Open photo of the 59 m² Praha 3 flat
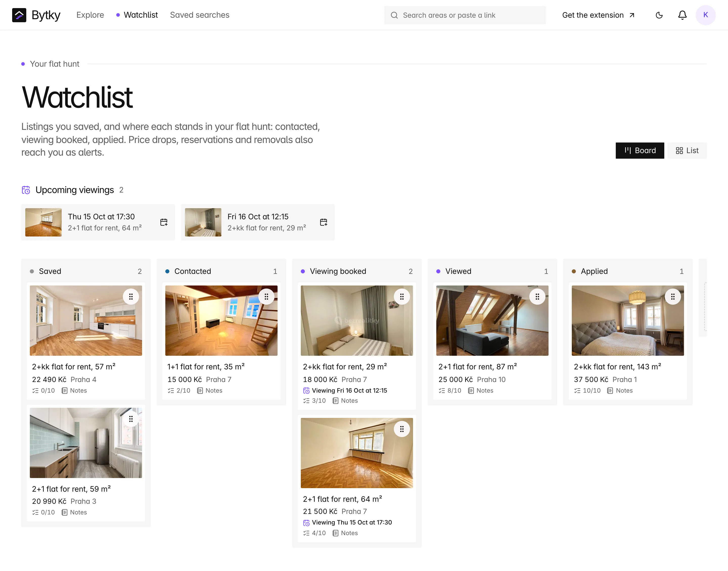Screen dimensions: 728x571 point(86,443)
